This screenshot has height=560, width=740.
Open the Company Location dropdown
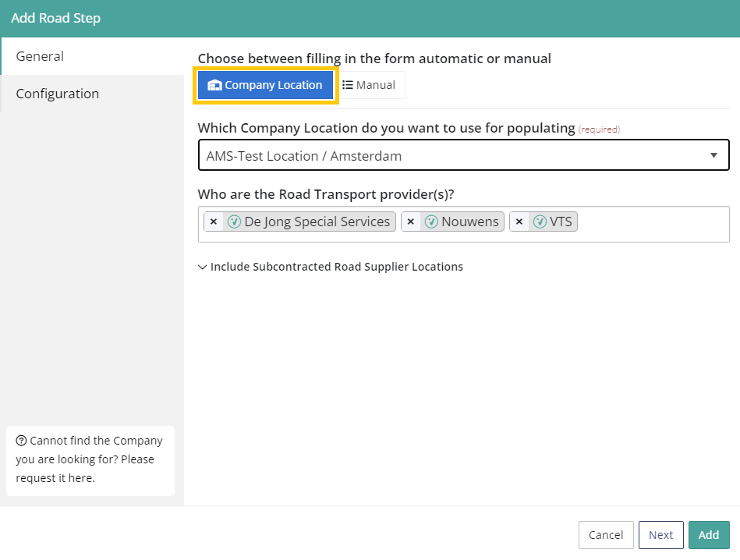pyautogui.click(x=463, y=155)
